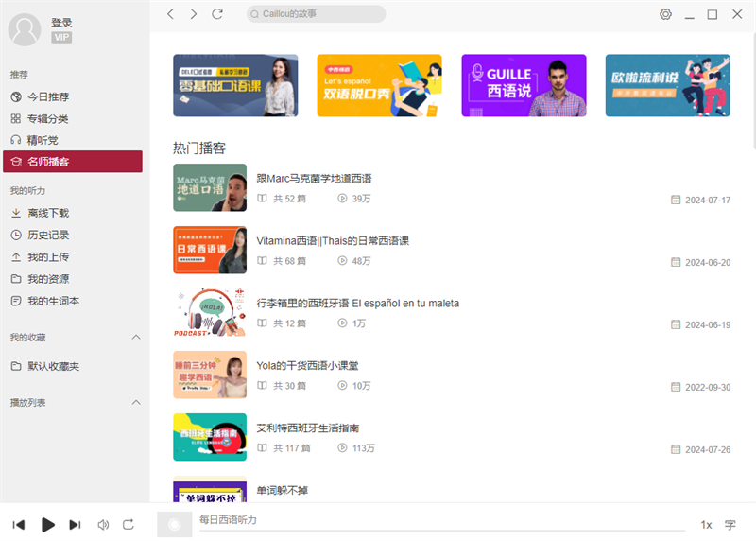
Task: Open the GUILLE 西语说 banner
Action: [x=524, y=85]
